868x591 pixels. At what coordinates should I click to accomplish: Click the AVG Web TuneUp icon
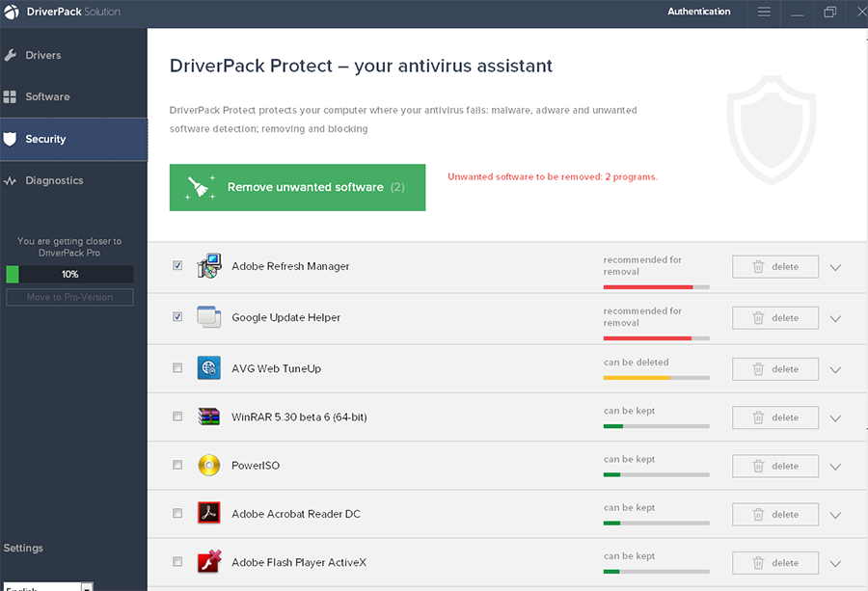coord(209,368)
